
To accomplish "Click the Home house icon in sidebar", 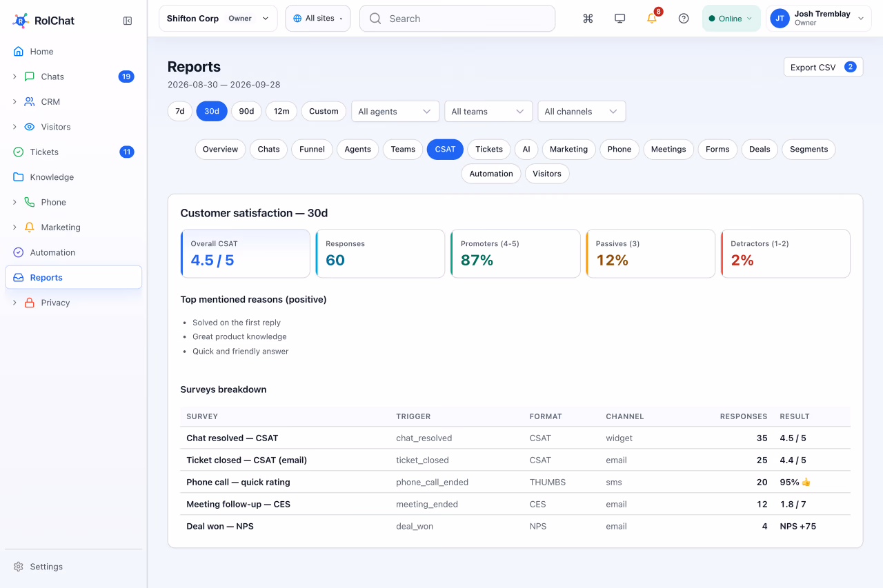I will tap(19, 52).
